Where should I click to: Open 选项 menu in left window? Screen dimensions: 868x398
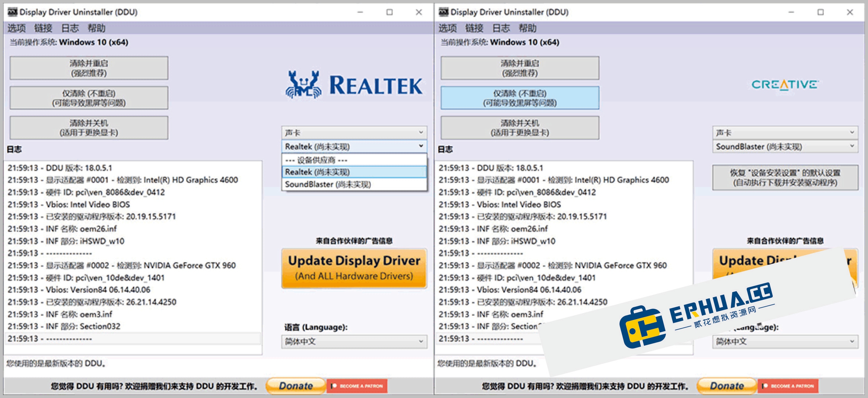16,28
